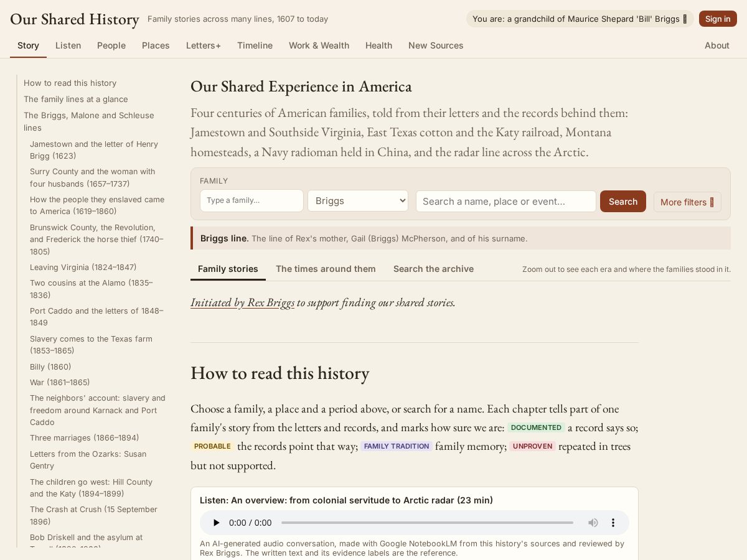
Task: Click the 'Our Shared Experience in America' heading
Action: point(301,86)
